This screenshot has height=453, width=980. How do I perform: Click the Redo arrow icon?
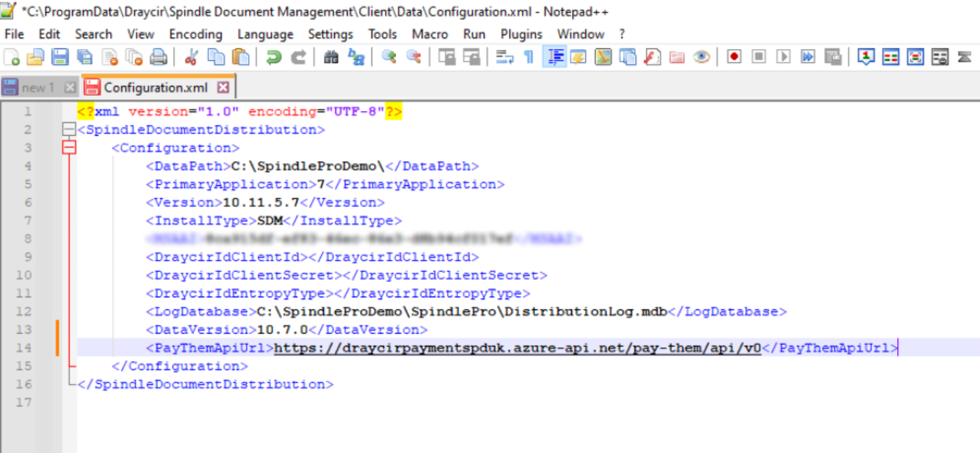298,57
